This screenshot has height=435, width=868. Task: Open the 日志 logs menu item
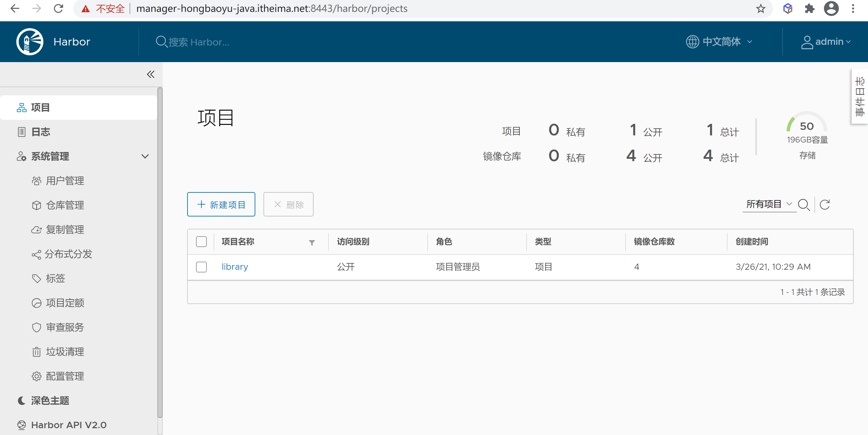pyautogui.click(x=40, y=132)
